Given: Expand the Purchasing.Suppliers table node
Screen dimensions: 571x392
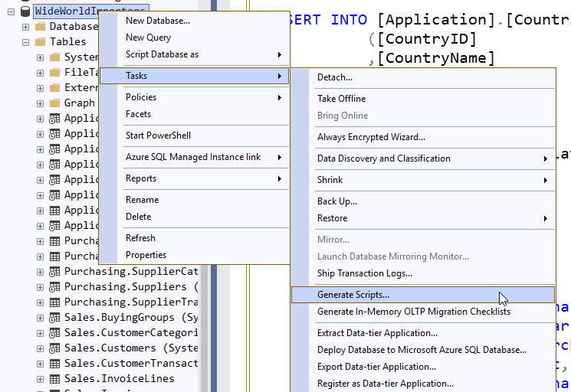Looking at the screenshot, I should point(40,287).
